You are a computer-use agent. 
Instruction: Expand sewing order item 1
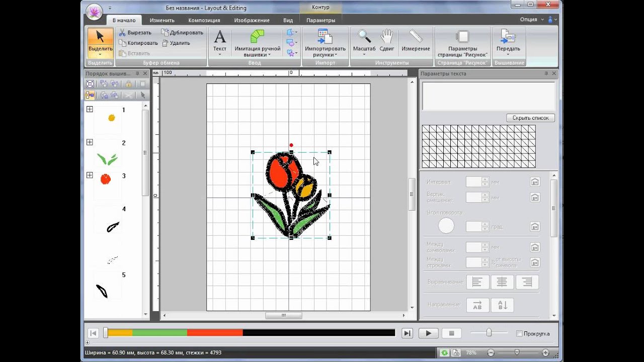pos(90,109)
